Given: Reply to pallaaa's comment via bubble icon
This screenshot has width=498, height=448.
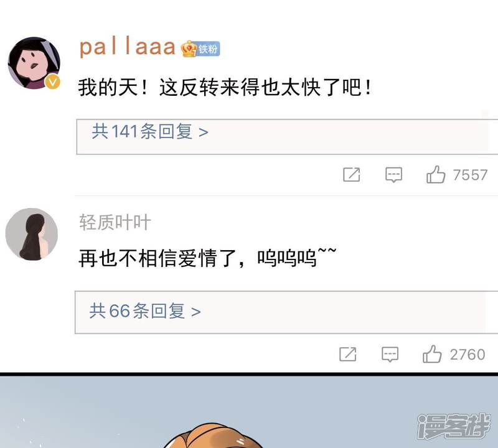Looking at the screenshot, I should tap(394, 175).
